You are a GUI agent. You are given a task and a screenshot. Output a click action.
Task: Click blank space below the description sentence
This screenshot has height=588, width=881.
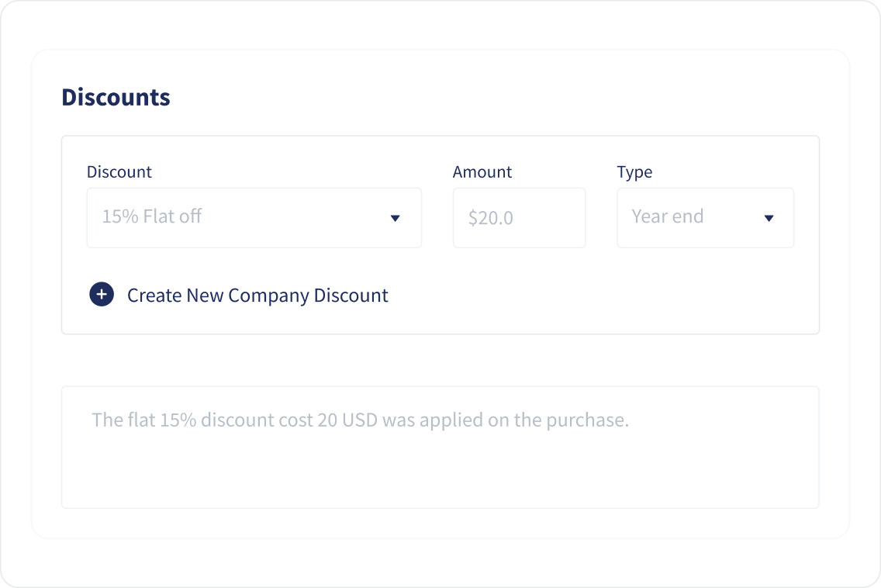click(439, 473)
